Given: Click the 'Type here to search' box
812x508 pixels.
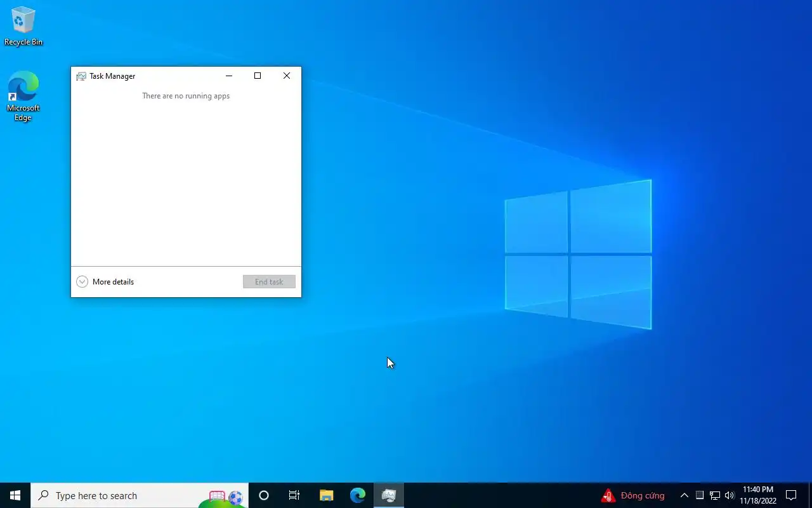Looking at the screenshot, I should pos(140,495).
